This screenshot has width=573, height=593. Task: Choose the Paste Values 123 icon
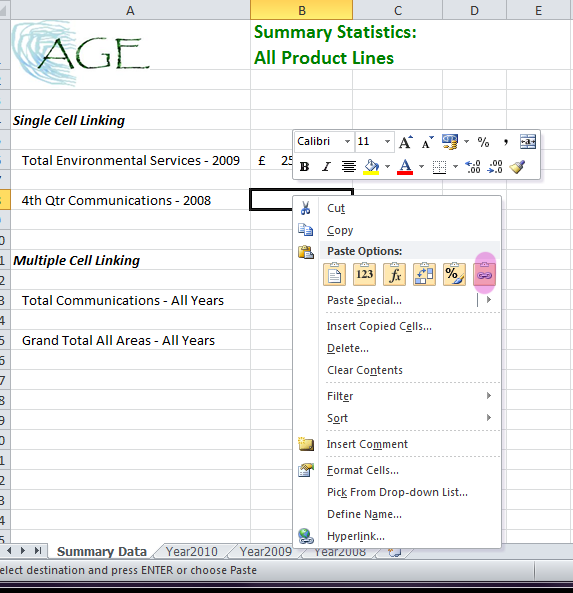(x=364, y=274)
